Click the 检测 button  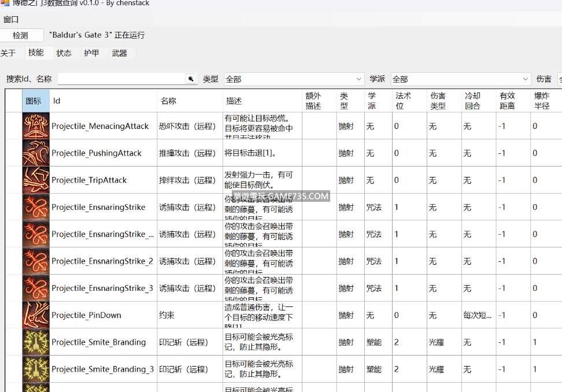[x=21, y=35]
